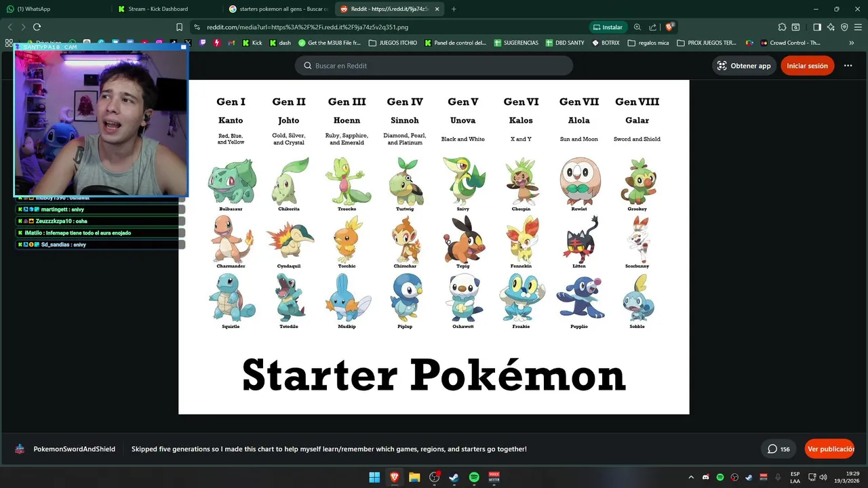Open the Kick bookmark

point(252,43)
